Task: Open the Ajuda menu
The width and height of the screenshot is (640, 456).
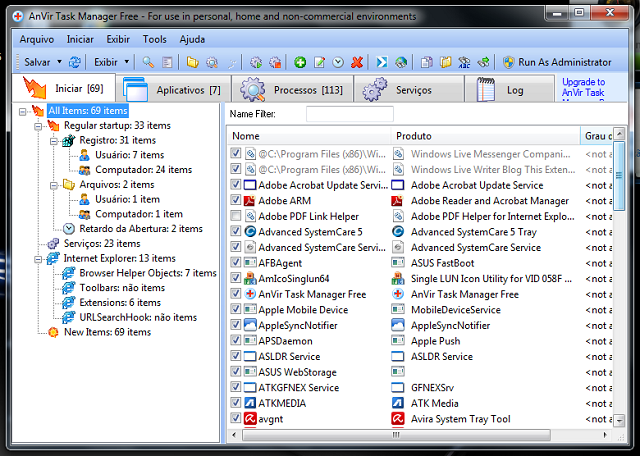Action: coord(192,39)
